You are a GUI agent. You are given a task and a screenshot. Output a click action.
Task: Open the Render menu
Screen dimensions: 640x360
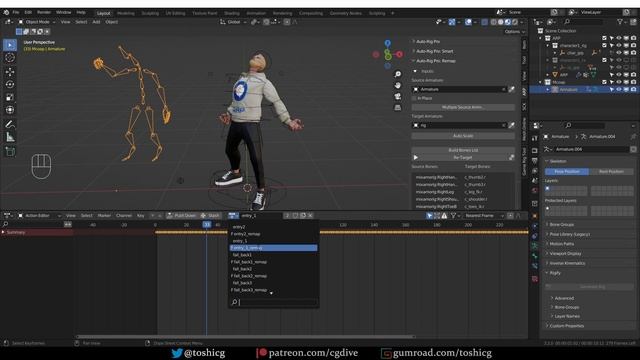click(44, 13)
